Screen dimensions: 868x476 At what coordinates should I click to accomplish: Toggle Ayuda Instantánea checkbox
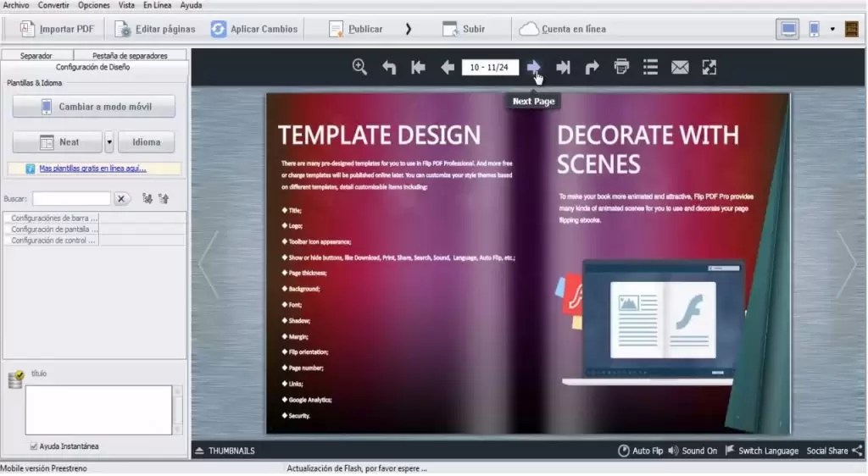34,446
